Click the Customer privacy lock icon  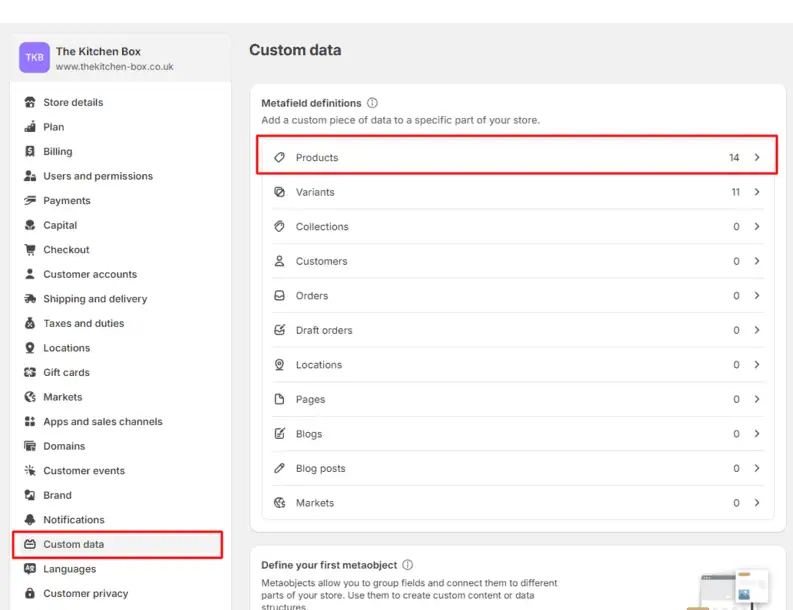tap(30, 593)
